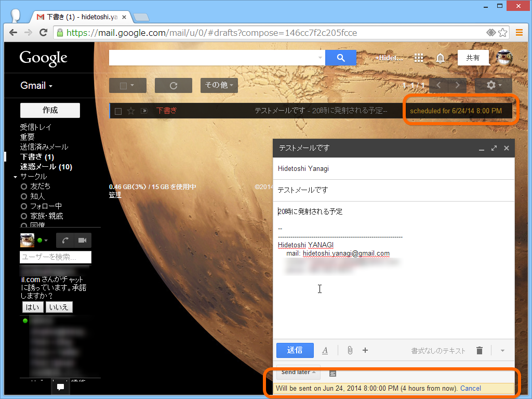This screenshot has height=399, width=532.
Task: Click the recipient Hidetoshi Yanagi field
Action: [394, 169]
